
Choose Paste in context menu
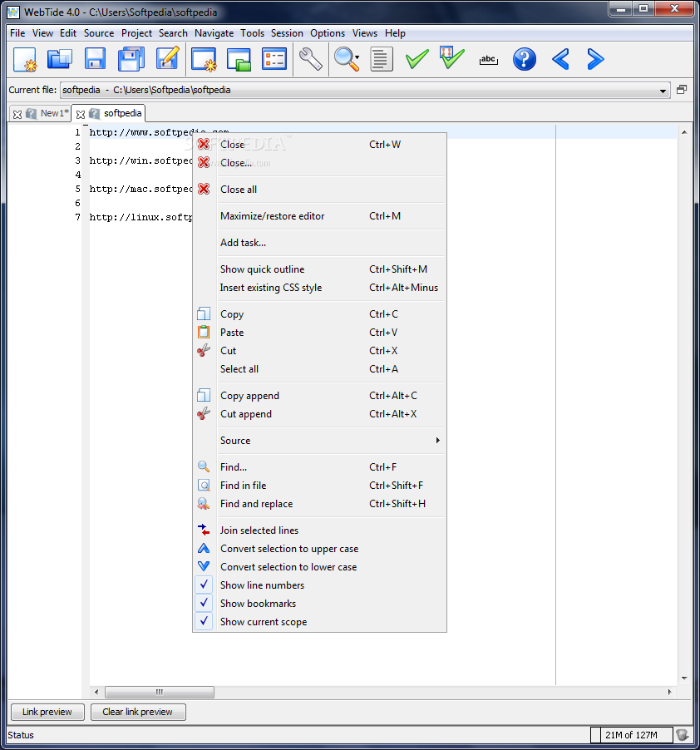[319, 333]
